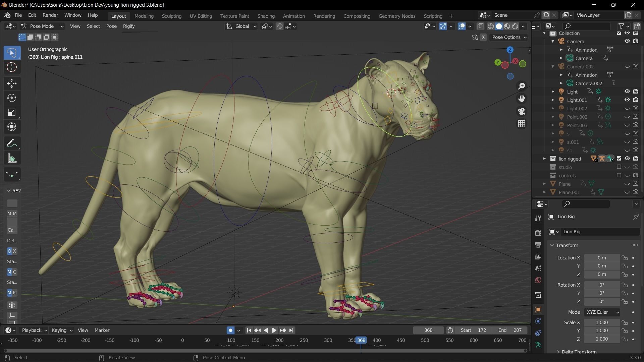Toggle X-ray display in viewport header
Viewport: 644px width, 362px height.
point(480,26)
